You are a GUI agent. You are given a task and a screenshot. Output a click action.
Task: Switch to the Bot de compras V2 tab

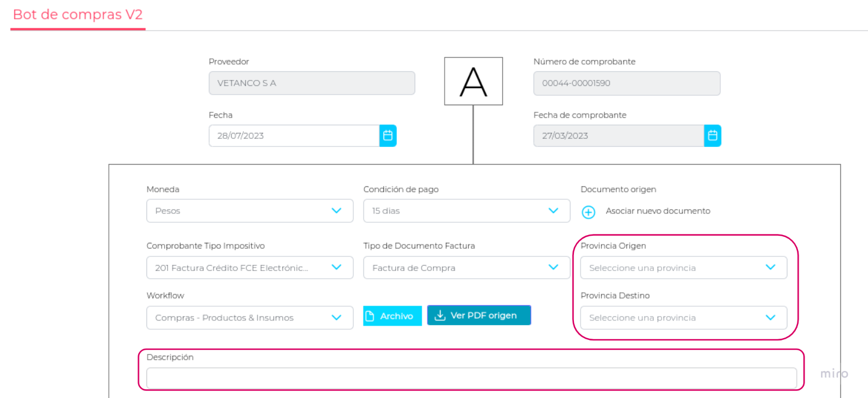point(78,15)
